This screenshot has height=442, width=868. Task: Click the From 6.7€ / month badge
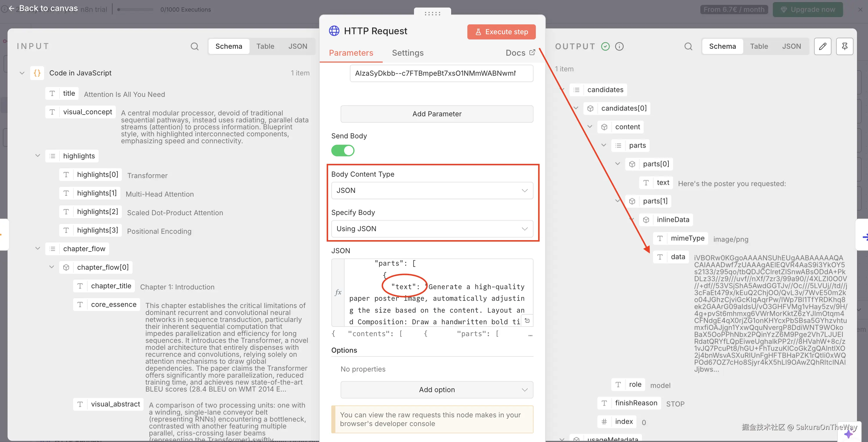click(x=734, y=10)
